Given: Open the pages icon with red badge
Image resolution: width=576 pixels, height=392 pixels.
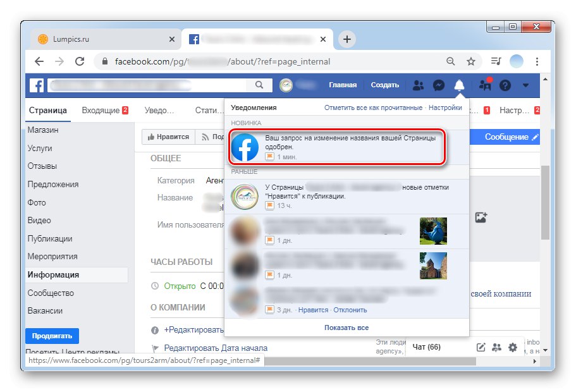Looking at the screenshot, I should coord(485,85).
